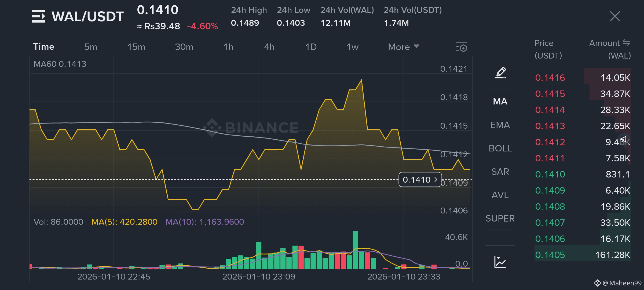Enable the EMA indicator
Viewport: 644px width, 290px height.
tap(500, 125)
